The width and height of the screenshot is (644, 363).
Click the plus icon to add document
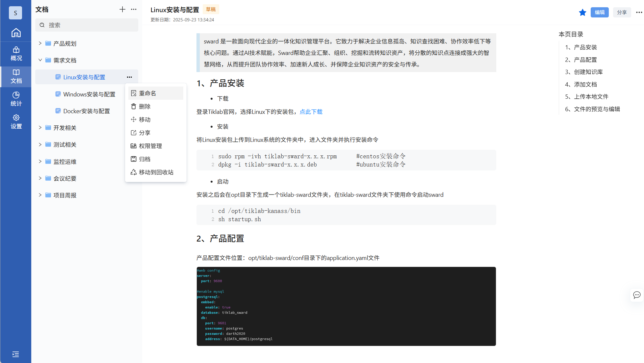[x=122, y=9]
